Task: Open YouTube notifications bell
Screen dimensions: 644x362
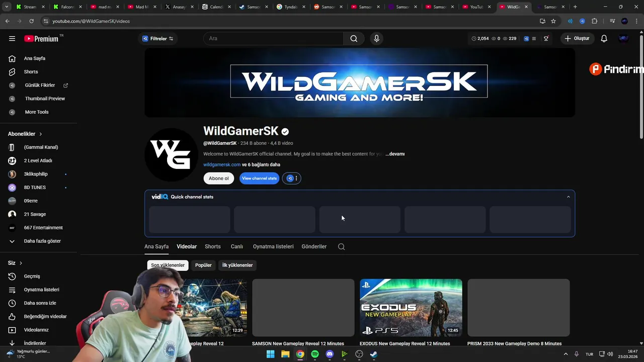Action: (604, 39)
